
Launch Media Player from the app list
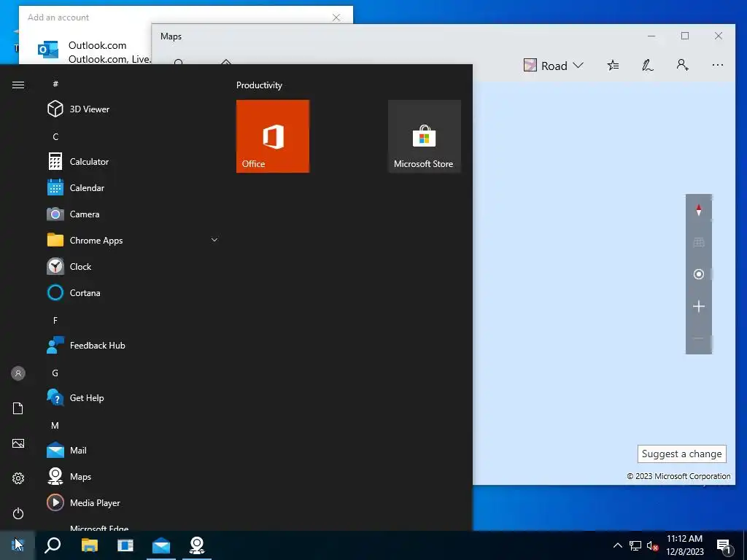tap(133, 502)
